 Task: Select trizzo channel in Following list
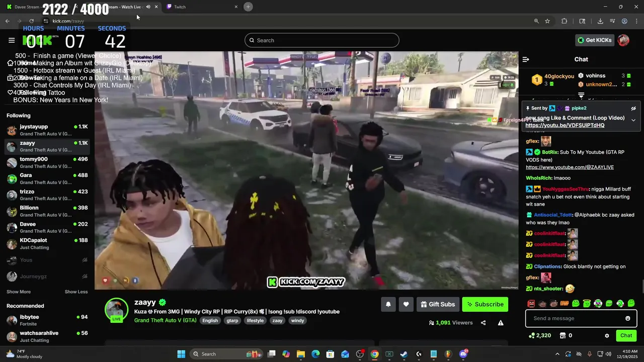(x=47, y=195)
